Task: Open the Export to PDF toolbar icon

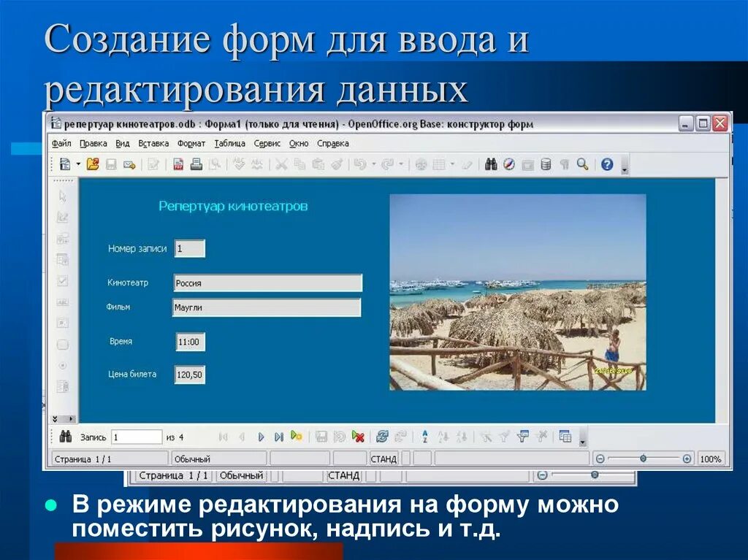Action: (179, 165)
